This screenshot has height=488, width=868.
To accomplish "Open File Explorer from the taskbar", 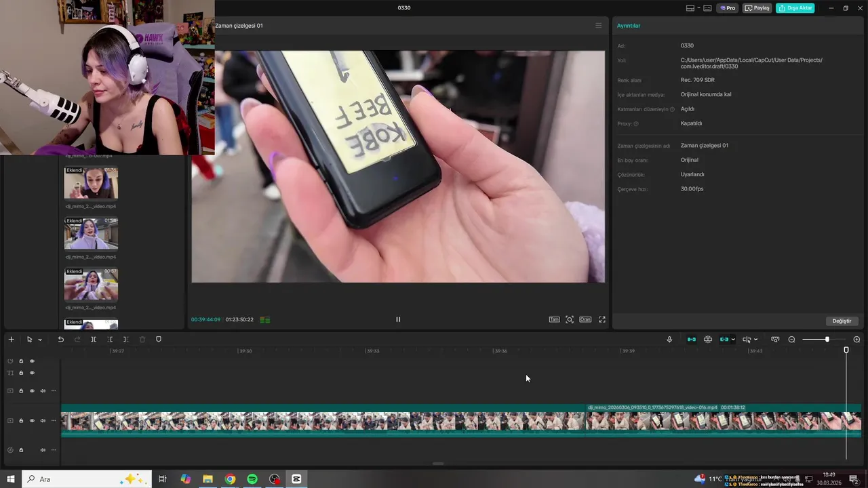I will pyautogui.click(x=208, y=479).
